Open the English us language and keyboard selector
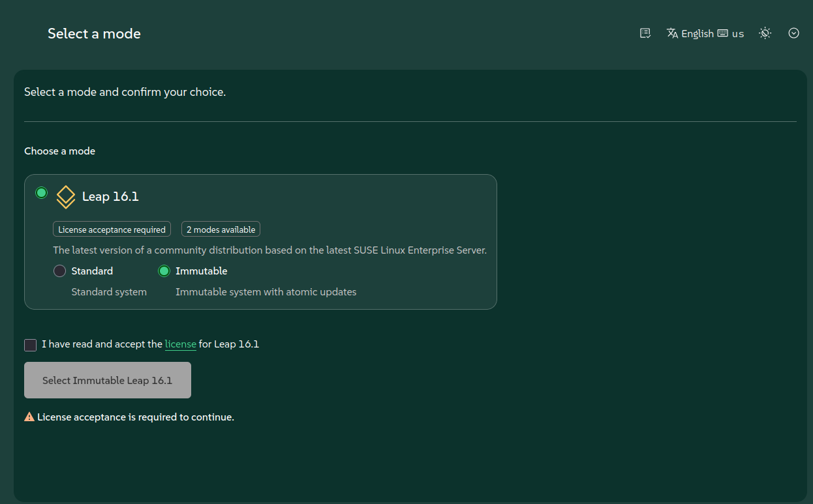The height and width of the screenshot is (504, 813). (705, 33)
